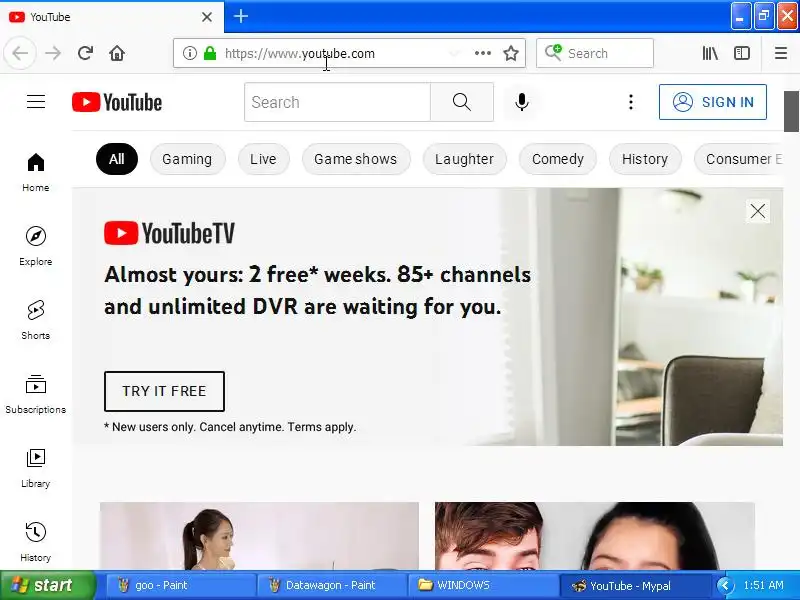View the green lock connection details
Screen dimensions: 800x600
point(210,53)
